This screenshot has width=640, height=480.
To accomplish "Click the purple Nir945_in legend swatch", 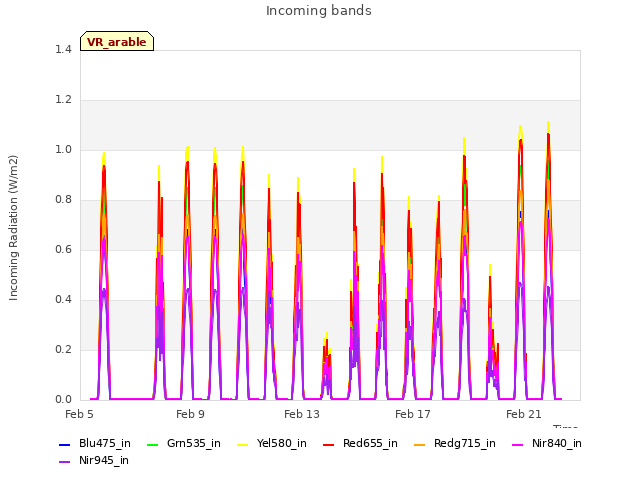I will 64,462.
